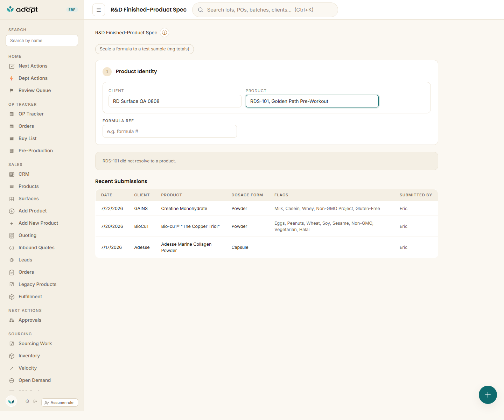
Task: Click Adesse Marine Collagen Powder product cell
Action: (186, 247)
